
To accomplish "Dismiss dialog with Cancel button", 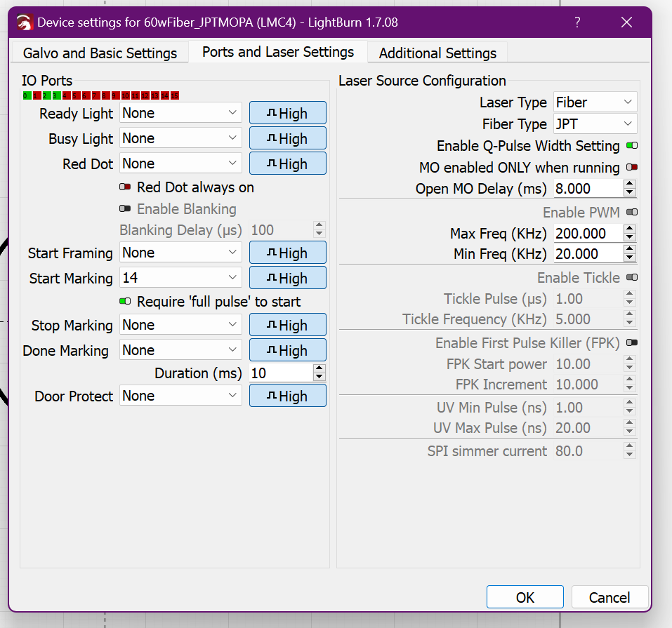I will pos(610,597).
